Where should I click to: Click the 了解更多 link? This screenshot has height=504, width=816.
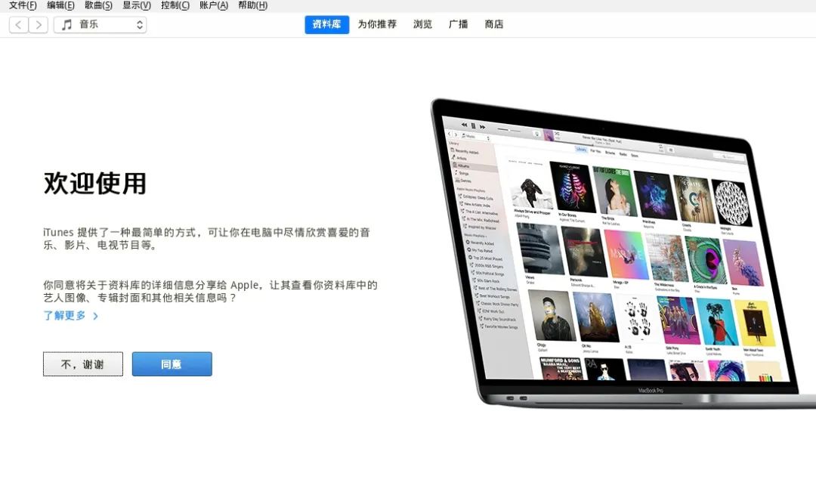64,316
